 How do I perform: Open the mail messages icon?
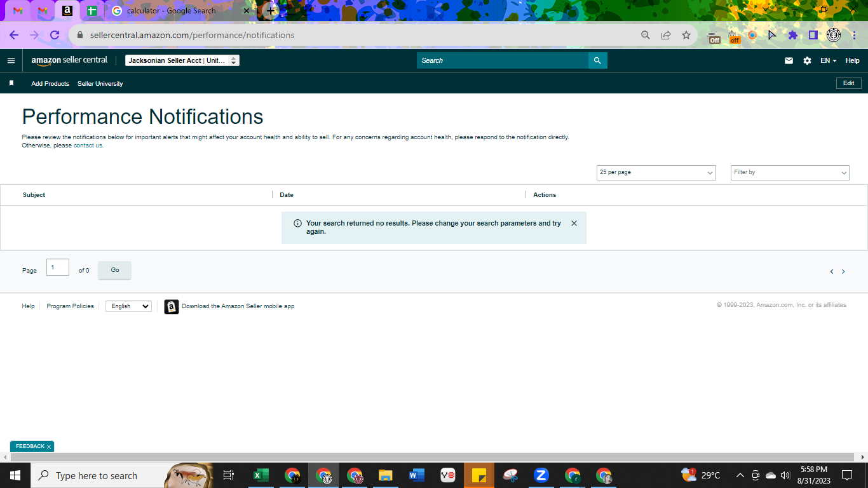789,60
